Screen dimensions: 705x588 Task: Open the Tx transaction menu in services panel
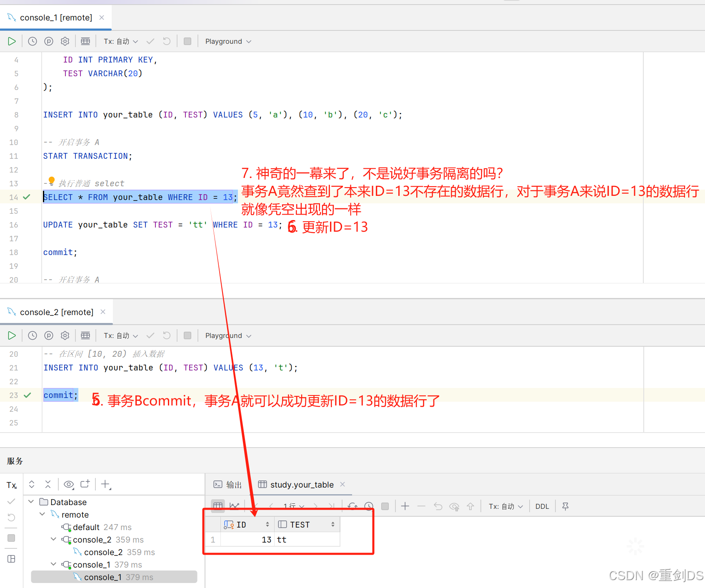[x=12, y=485]
